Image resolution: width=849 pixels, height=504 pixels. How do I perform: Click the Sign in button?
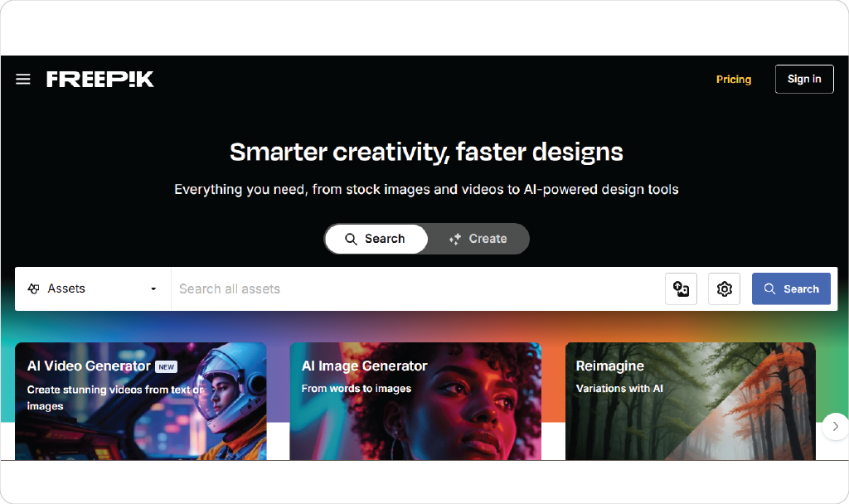tap(804, 79)
